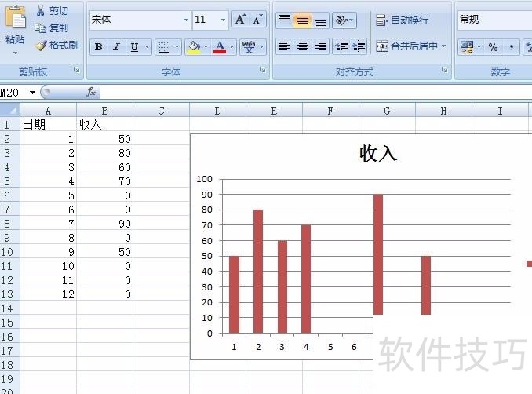This screenshot has height=394, width=532.
Task: Align text to top of cell
Action: point(285,20)
